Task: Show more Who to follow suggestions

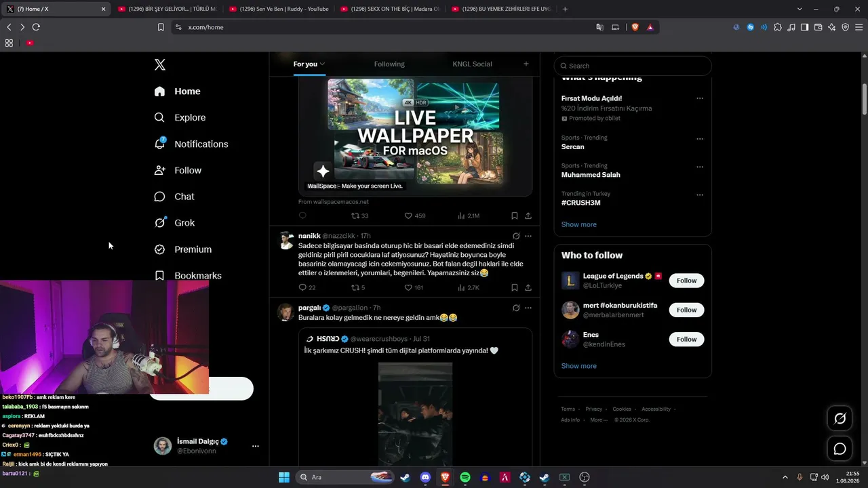Action: click(579, 366)
